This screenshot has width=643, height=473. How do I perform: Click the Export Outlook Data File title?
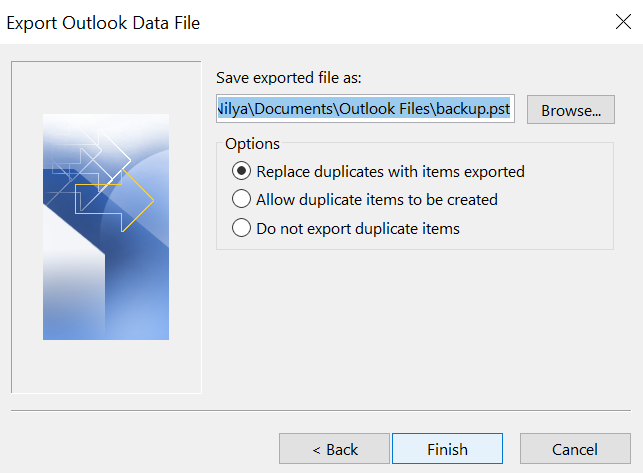point(103,23)
